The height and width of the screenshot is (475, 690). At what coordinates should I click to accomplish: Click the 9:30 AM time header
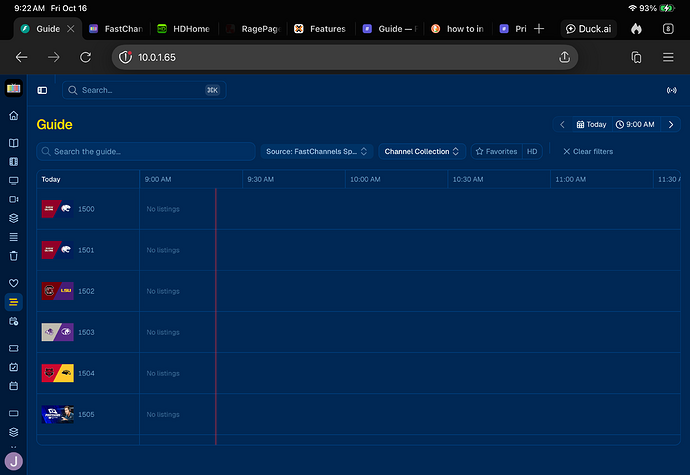click(261, 179)
